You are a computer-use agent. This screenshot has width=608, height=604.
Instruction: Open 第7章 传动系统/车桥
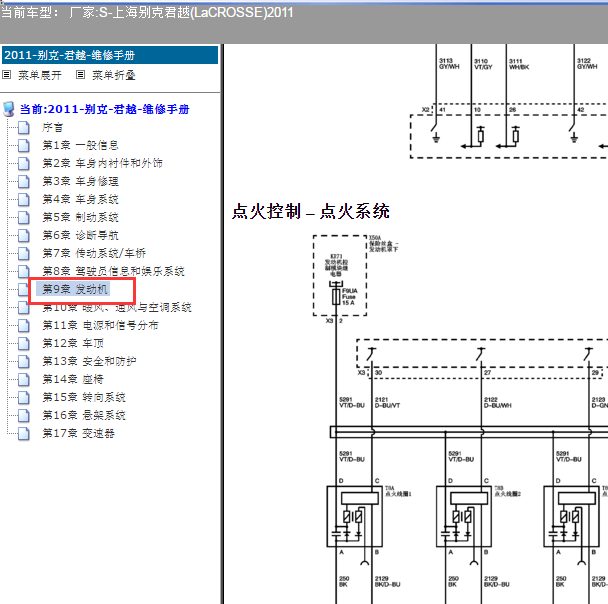[94, 254]
